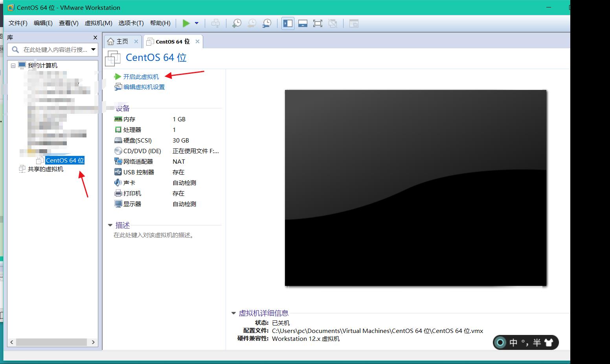Select CentOS 64 位 in the library tree
Image resolution: width=610 pixels, height=364 pixels.
click(x=65, y=160)
